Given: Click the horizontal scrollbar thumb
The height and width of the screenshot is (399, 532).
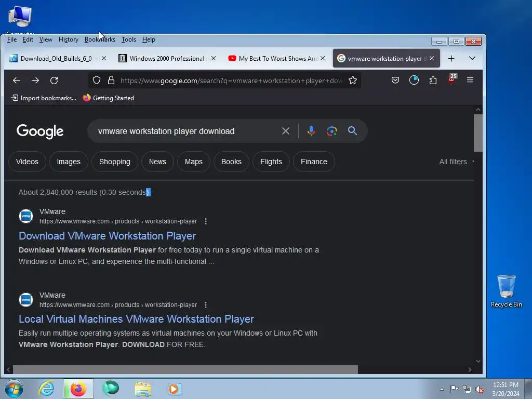Looking at the screenshot, I should pos(185,369).
